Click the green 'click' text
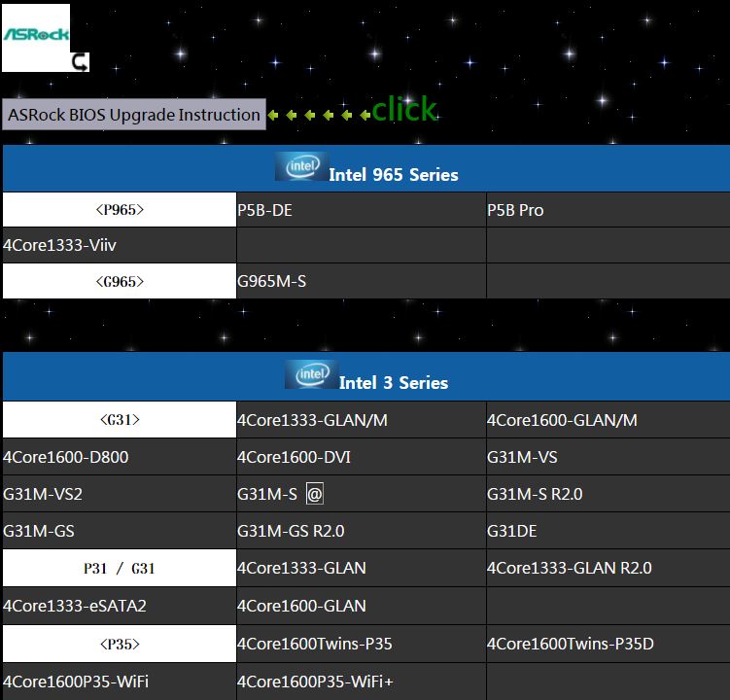This screenshot has width=730, height=700. [404, 109]
